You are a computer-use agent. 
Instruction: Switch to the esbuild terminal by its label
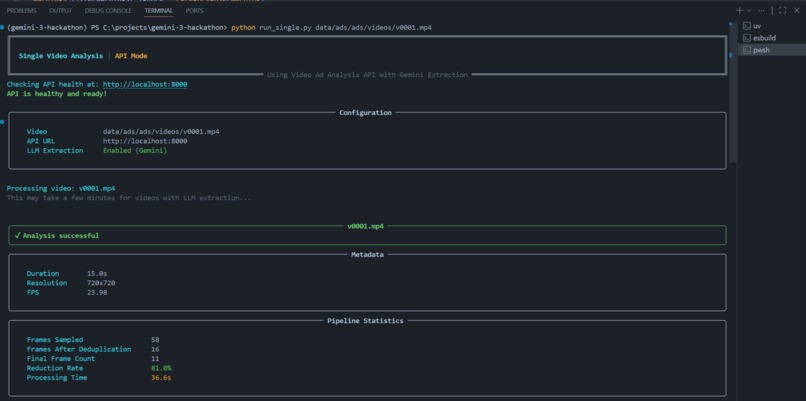click(764, 38)
